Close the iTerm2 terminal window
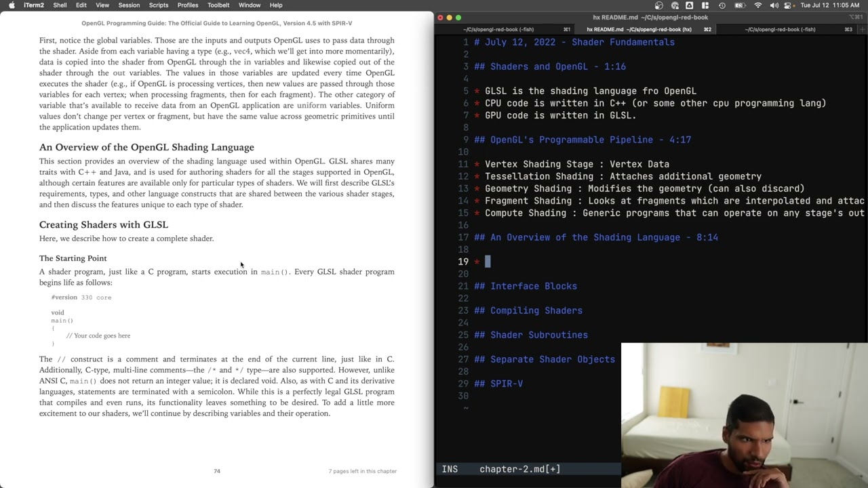The image size is (868, 488). [440, 18]
